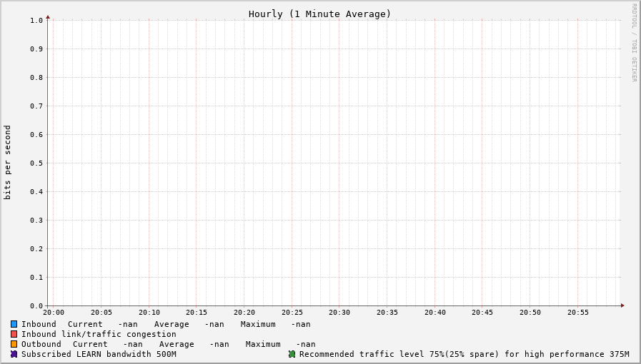This screenshot has height=364, width=641.
Task: Click the 'bits per second' axis label
Action: point(8,162)
